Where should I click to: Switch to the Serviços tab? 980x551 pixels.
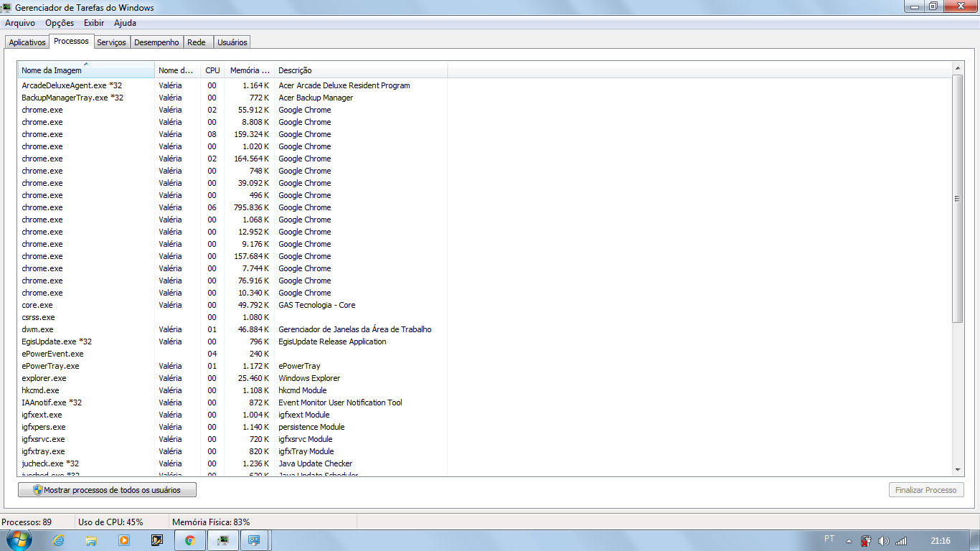111,42
